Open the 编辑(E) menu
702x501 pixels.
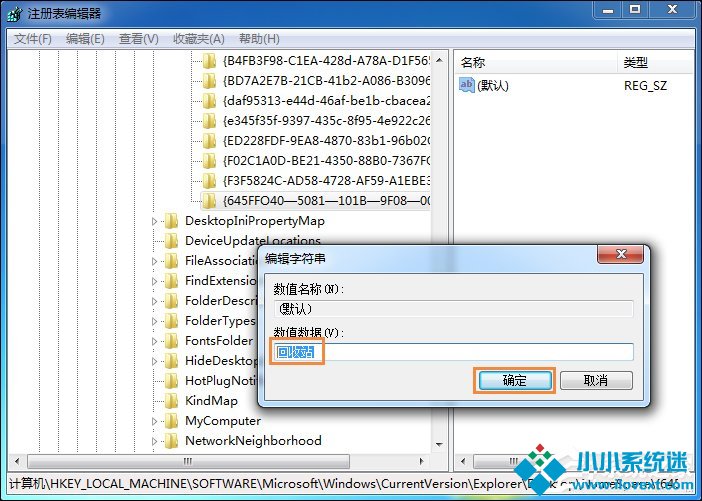(85, 39)
